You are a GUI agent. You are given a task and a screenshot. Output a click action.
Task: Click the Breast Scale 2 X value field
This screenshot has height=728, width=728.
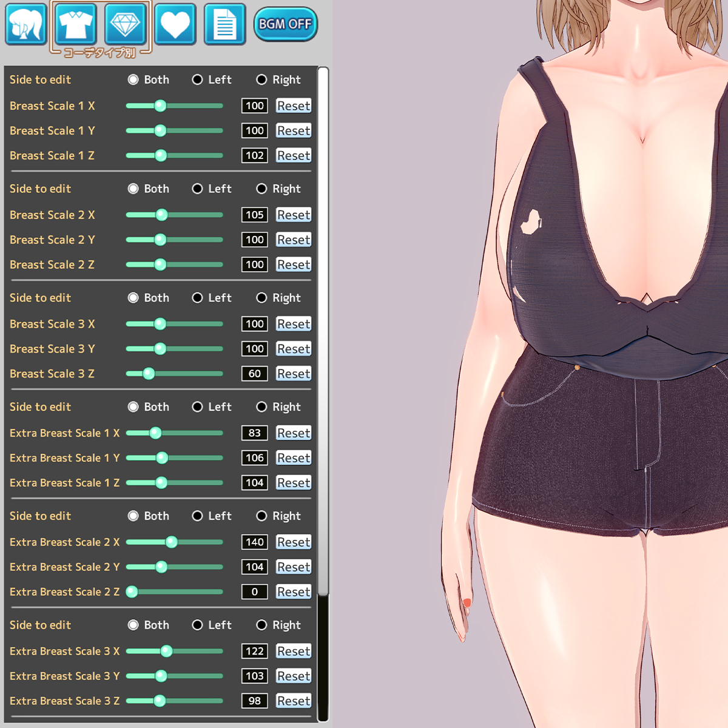tap(255, 215)
